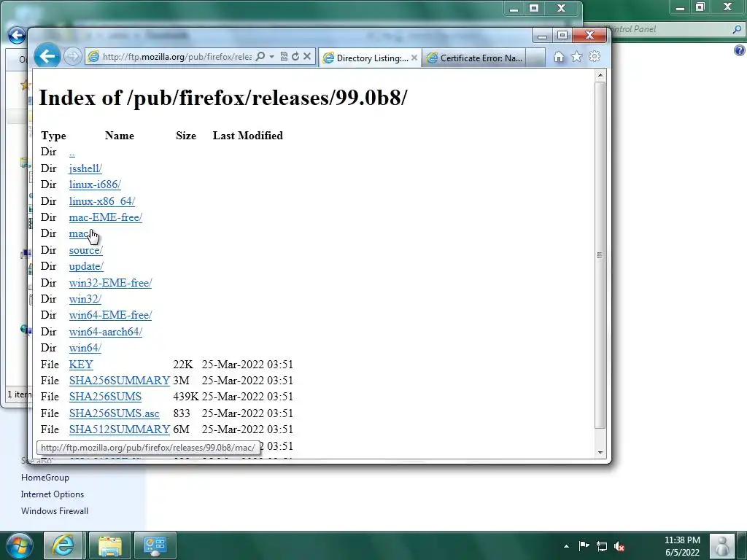Go back in the background Explorer window
The height and width of the screenshot is (560, 747).
[17, 35]
